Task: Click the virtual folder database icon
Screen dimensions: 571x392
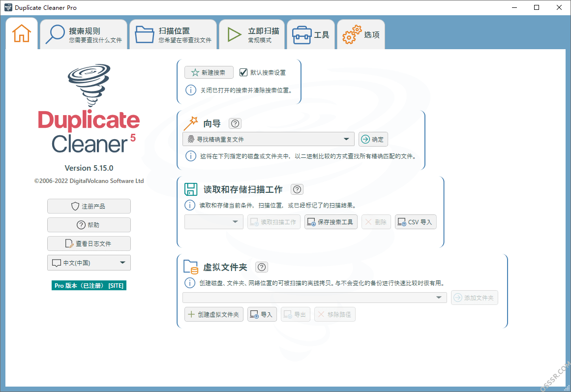Action: [191, 267]
